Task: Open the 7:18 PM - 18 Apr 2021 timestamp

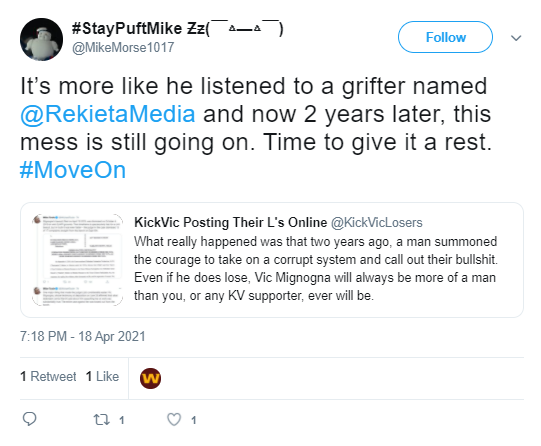Action: (x=83, y=336)
